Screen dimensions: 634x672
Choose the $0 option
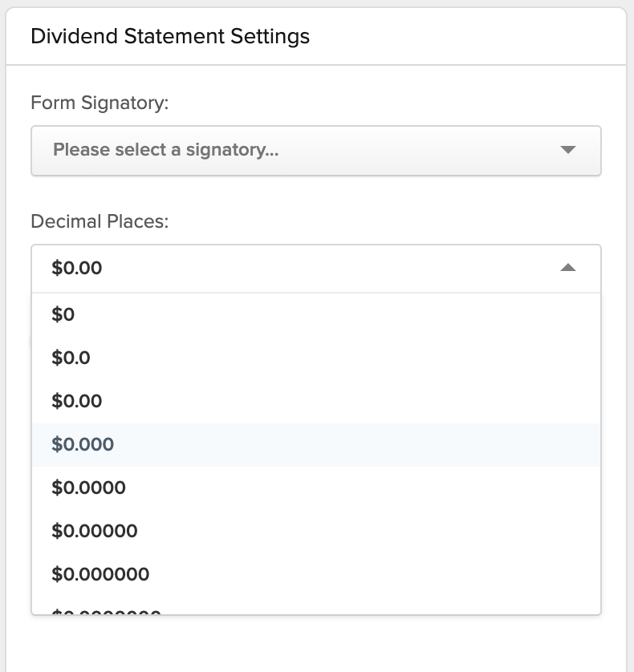316,315
